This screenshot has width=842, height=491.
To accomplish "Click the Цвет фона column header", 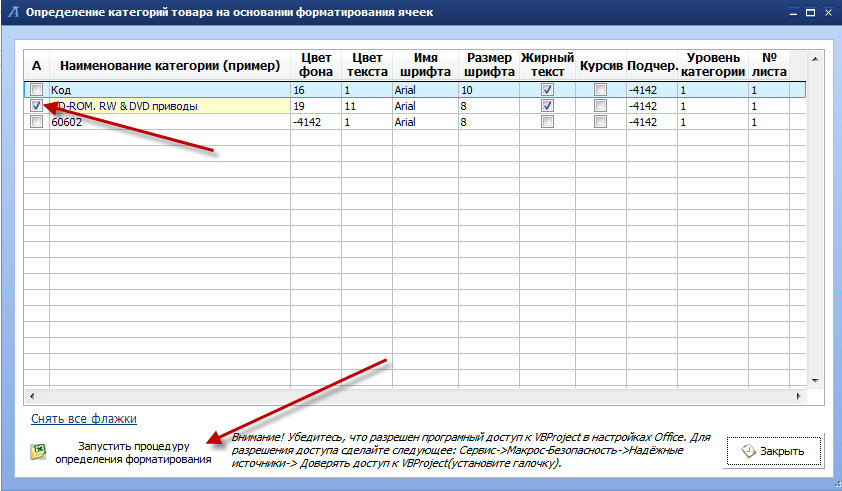I will pyautogui.click(x=316, y=66).
